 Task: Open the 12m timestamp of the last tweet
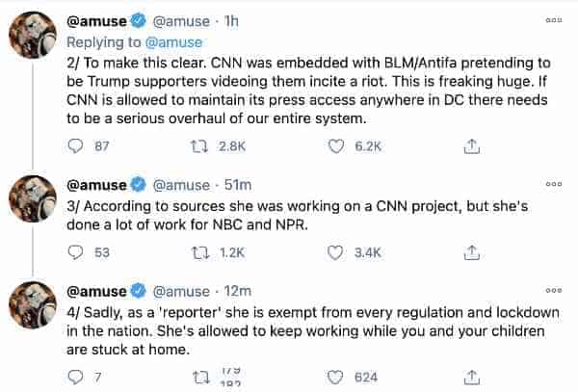pos(237,291)
